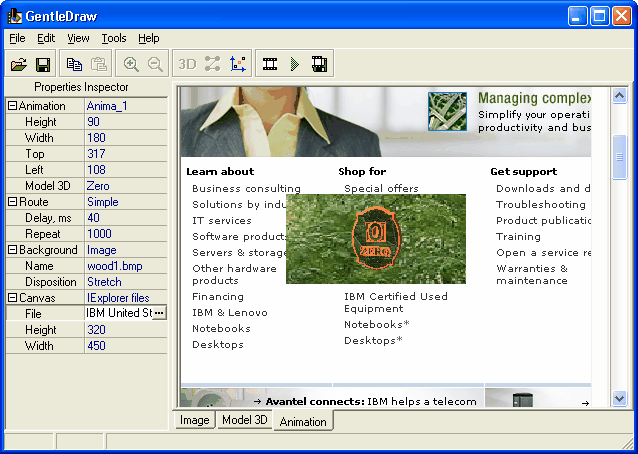
Task: Click the Paste toolbar icon
Action: tap(98, 64)
